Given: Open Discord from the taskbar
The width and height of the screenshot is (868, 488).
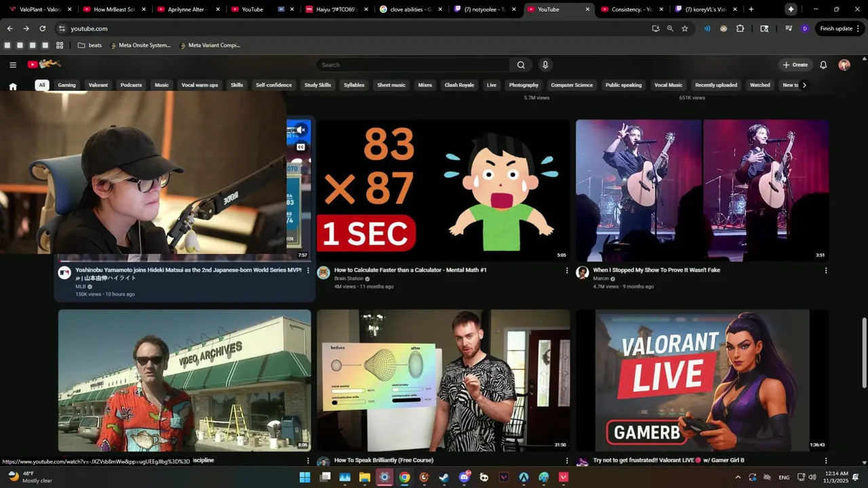Looking at the screenshot, I should tap(465, 477).
